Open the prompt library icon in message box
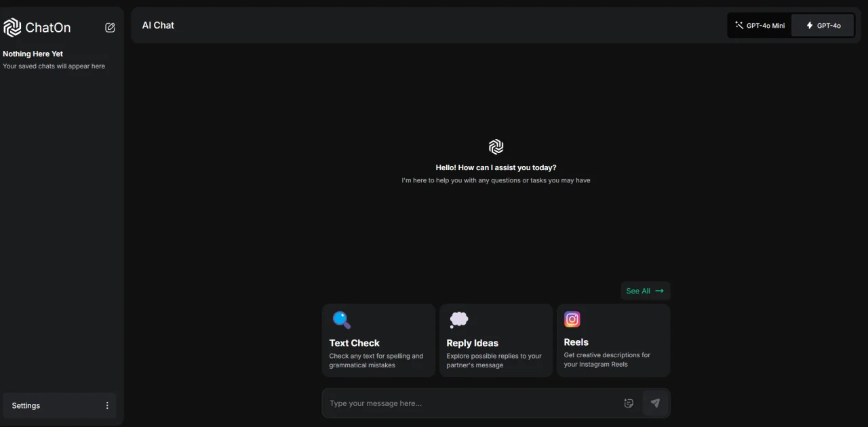868x427 pixels. 629,403
